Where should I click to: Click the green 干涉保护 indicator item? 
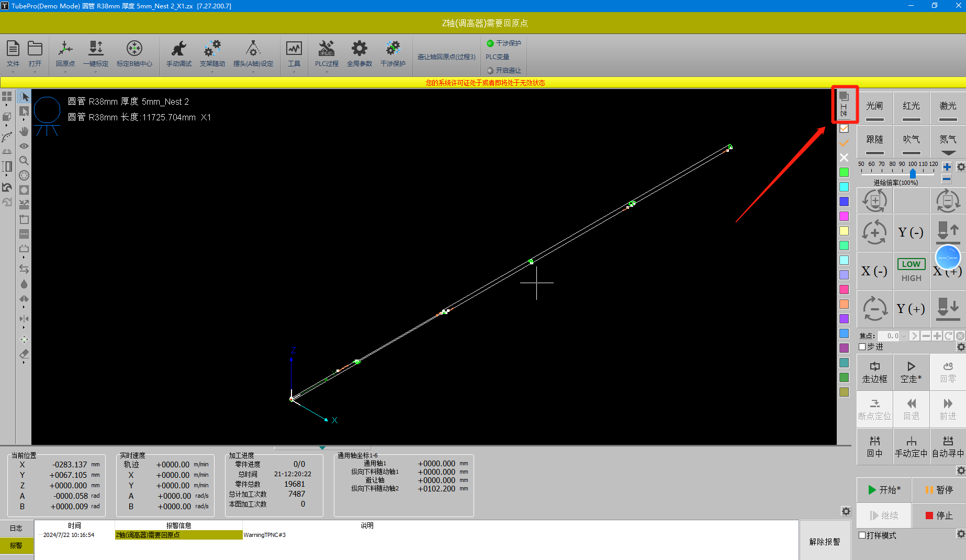point(504,43)
